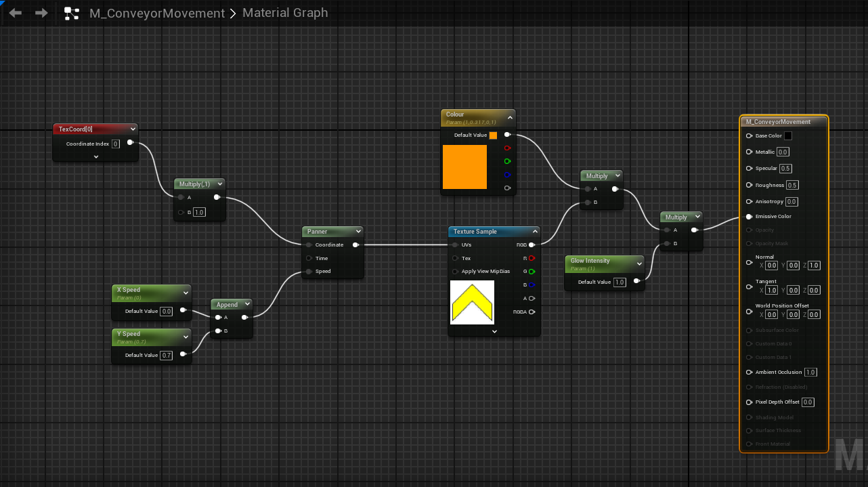Edit the Anisotropy value field
Image resolution: width=868 pixels, height=487 pixels.
791,202
